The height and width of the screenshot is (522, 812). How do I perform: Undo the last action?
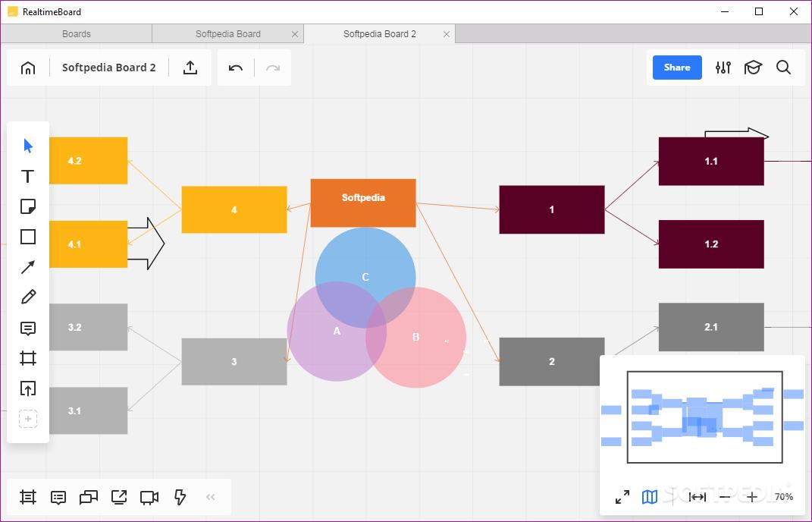(236, 68)
